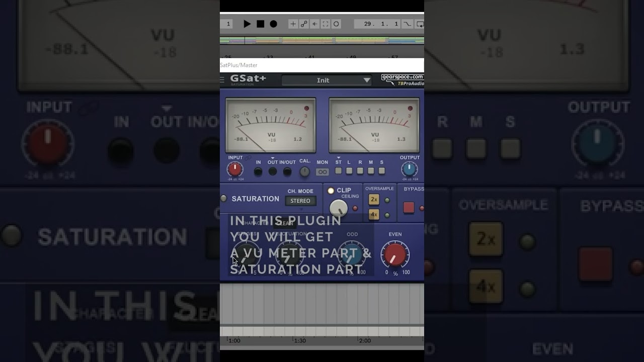Click the curve slope icon beside position display
This screenshot has width=644, height=362.
(408, 24)
